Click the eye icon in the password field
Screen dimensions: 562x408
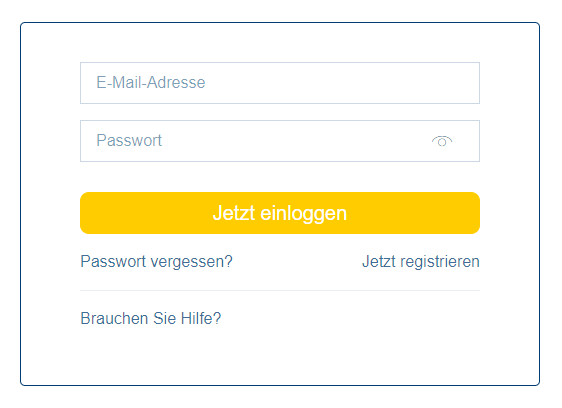(442, 141)
